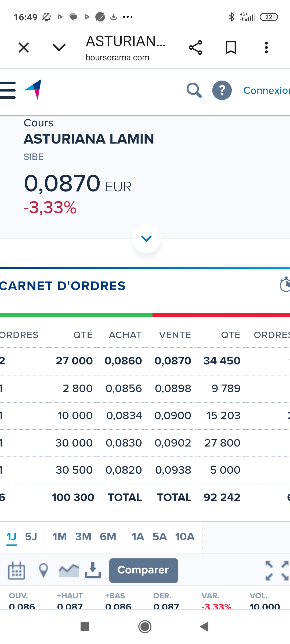Switch chart to 1M period
Screen dimensions: 290x644
pyautogui.click(x=60, y=537)
